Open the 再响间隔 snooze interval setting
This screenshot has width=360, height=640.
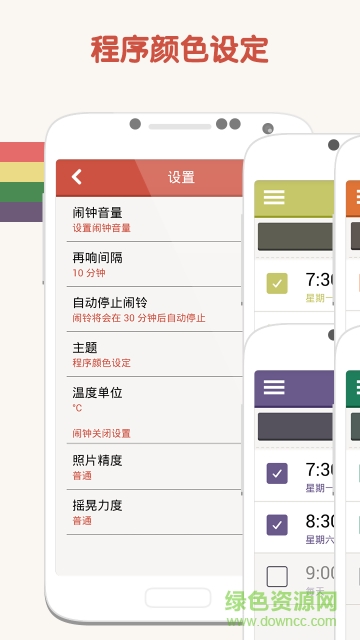point(154,264)
